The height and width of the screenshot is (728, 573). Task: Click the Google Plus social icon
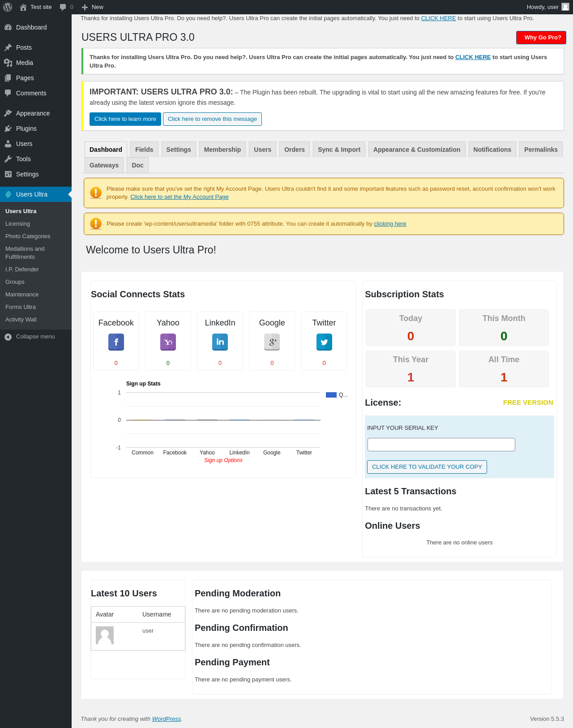[x=272, y=342]
